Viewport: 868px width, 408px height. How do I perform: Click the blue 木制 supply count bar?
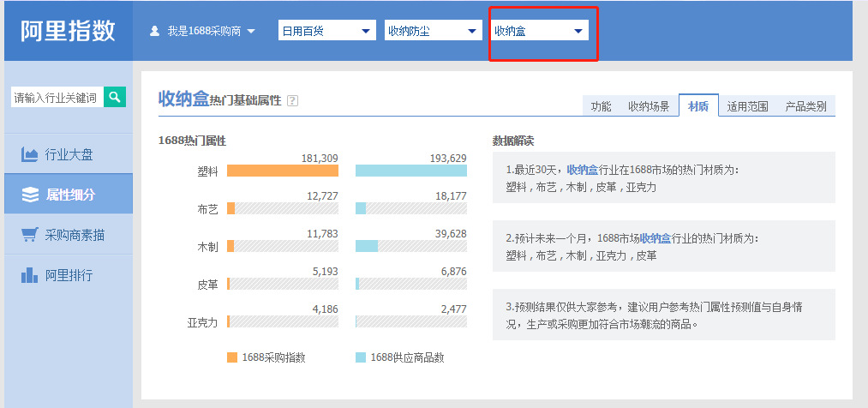[x=367, y=246]
